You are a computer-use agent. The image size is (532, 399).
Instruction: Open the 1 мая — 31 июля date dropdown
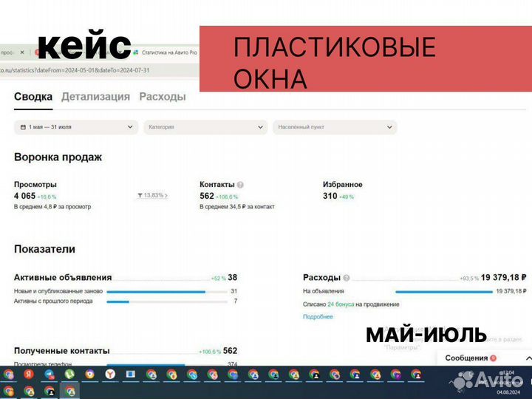point(76,127)
